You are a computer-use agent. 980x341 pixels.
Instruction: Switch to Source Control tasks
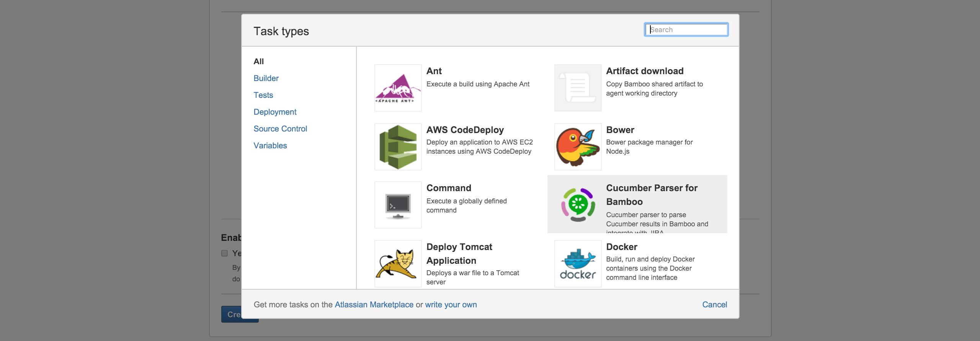(x=280, y=128)
